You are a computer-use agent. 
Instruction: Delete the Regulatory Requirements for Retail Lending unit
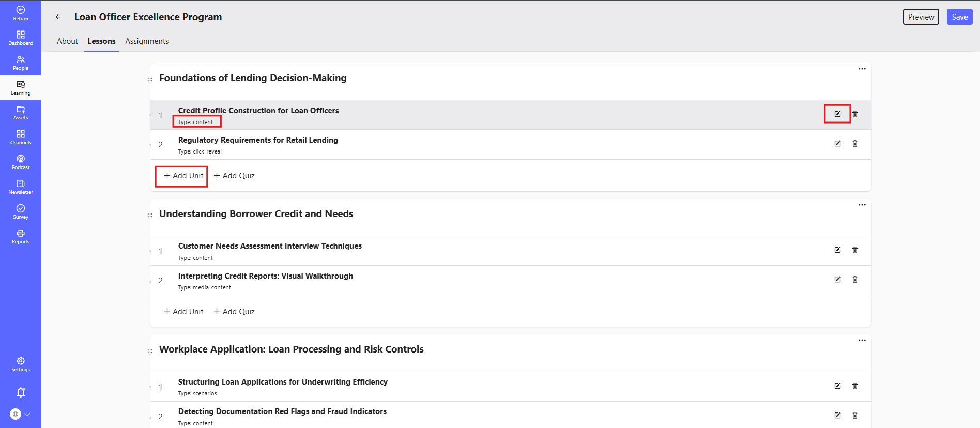tap(855, 143)
